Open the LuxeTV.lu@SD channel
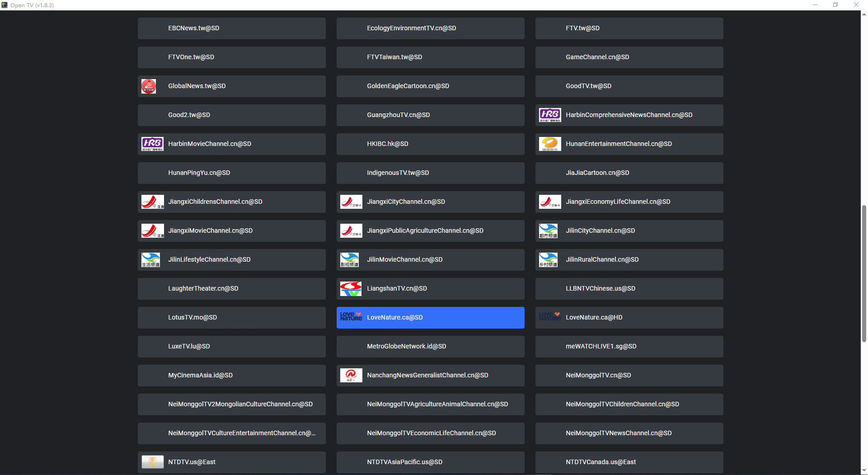Viewport: 868px width, 475px height. tap(231, 347)
